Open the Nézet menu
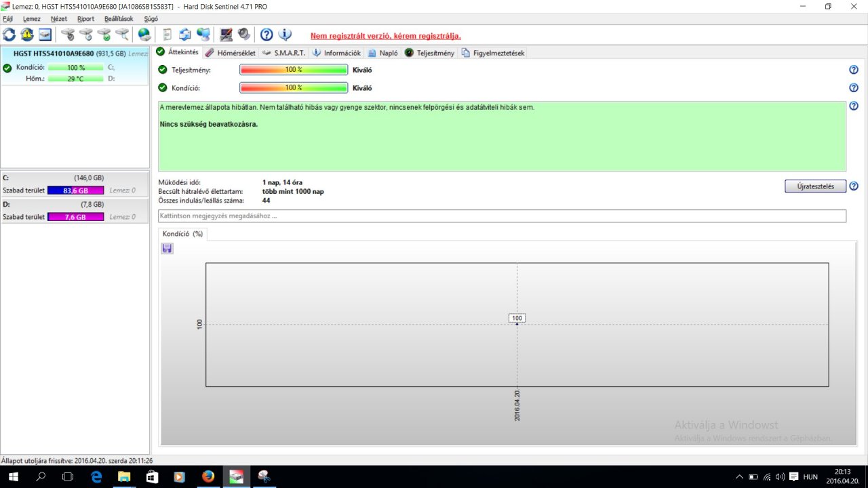The image size is (868, 488). [59, 19]
